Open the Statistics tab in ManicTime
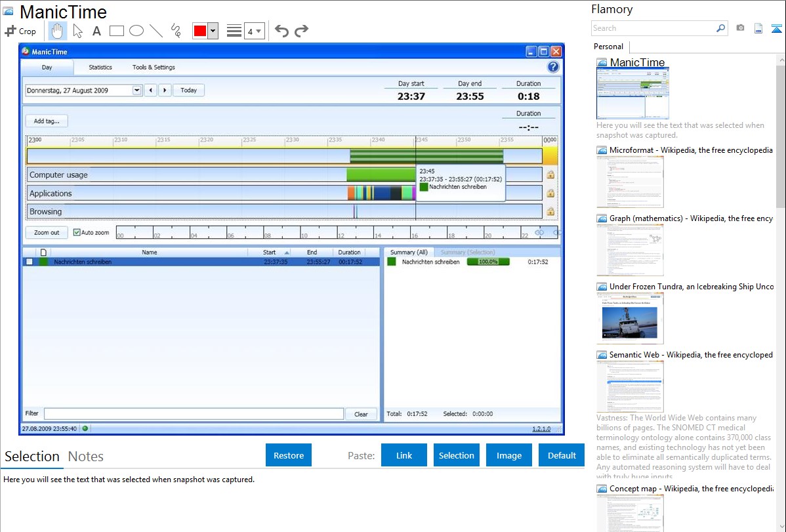The image size is (786, 532). pyautogui.click(x=100, y=67)
